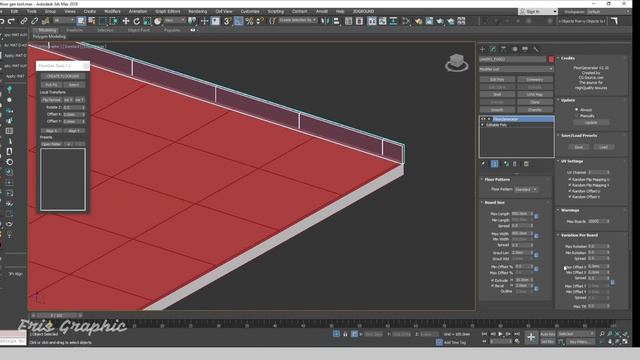Click the UVW Map modifier button
The image size is (640, 360).
pyautogui.click(x=535, y=94)
